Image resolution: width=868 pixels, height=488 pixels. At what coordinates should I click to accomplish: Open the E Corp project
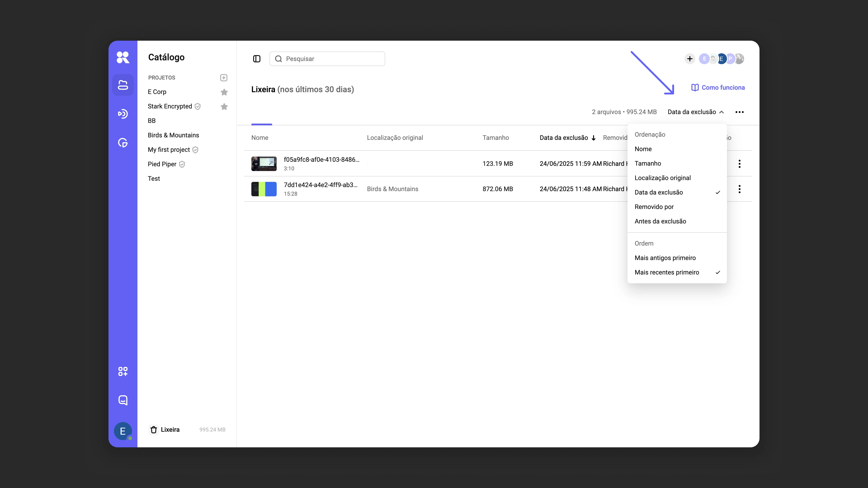157,92
